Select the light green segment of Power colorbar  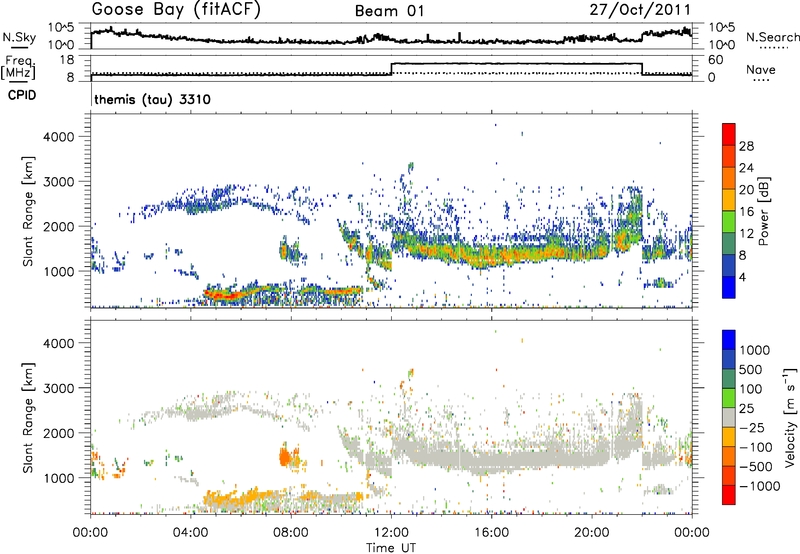[729, 222]
